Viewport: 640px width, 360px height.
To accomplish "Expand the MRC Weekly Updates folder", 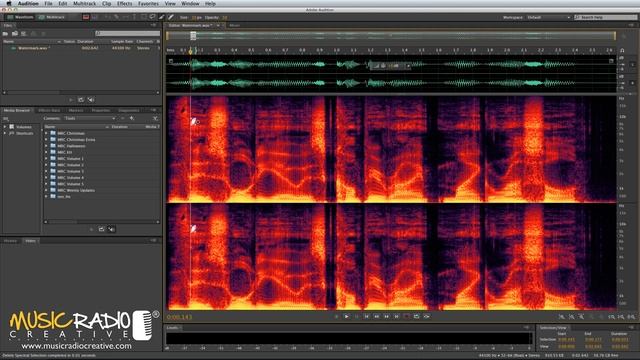I will pyautogui.click(x=46, y=190).
